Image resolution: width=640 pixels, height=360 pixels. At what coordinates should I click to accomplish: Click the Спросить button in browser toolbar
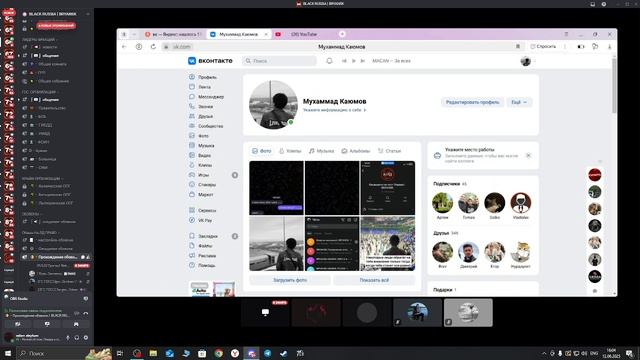(543, 47)
